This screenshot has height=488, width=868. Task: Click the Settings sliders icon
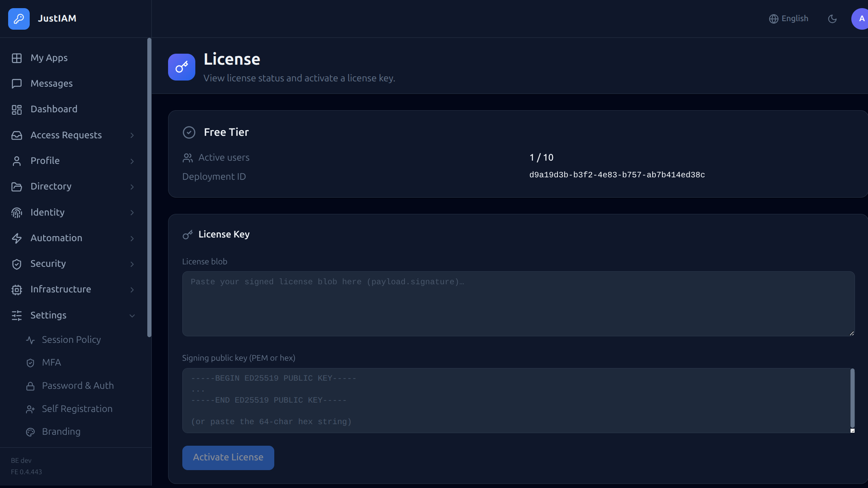(x=17, y=316)
